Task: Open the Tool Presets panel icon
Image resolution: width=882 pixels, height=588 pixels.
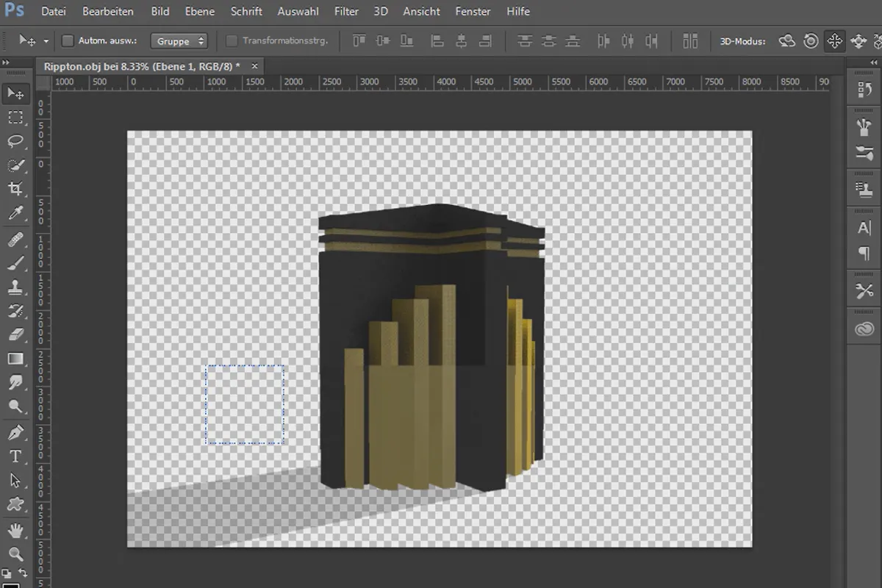Action: (x=864, y=292)
